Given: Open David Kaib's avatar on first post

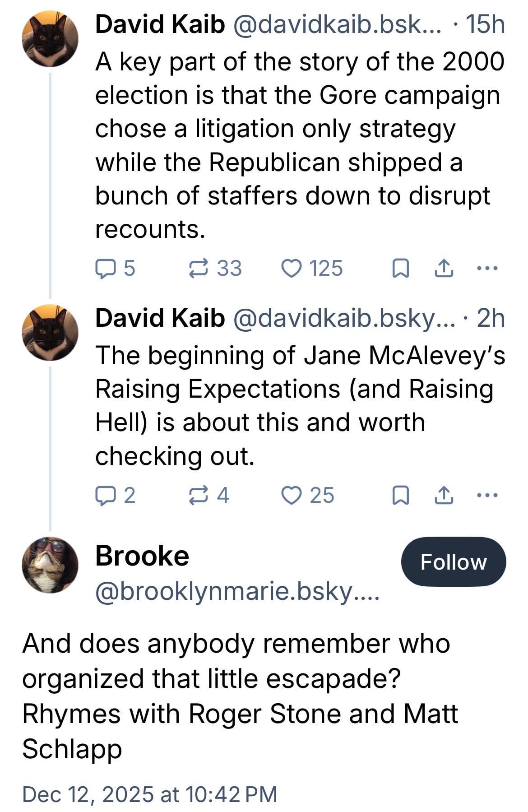Looking at the screenshot, I should pyautogui.click(x=50, y=39).
